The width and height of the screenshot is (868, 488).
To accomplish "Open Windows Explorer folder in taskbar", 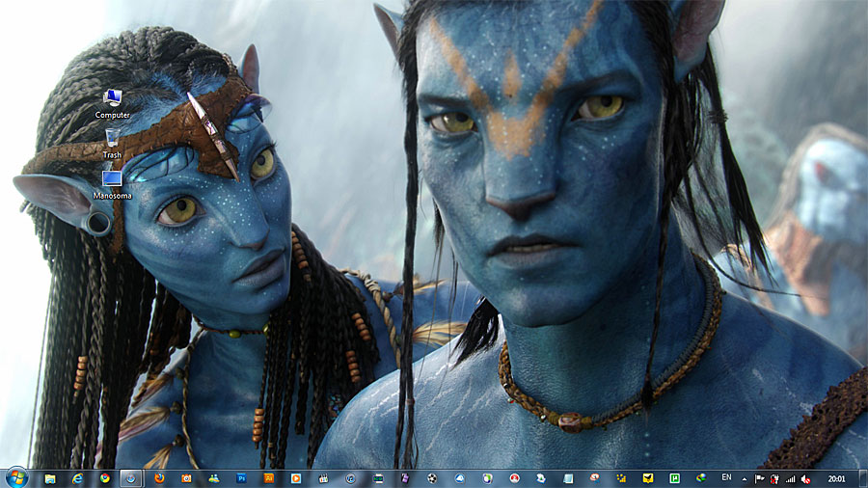I will (50, 478).
